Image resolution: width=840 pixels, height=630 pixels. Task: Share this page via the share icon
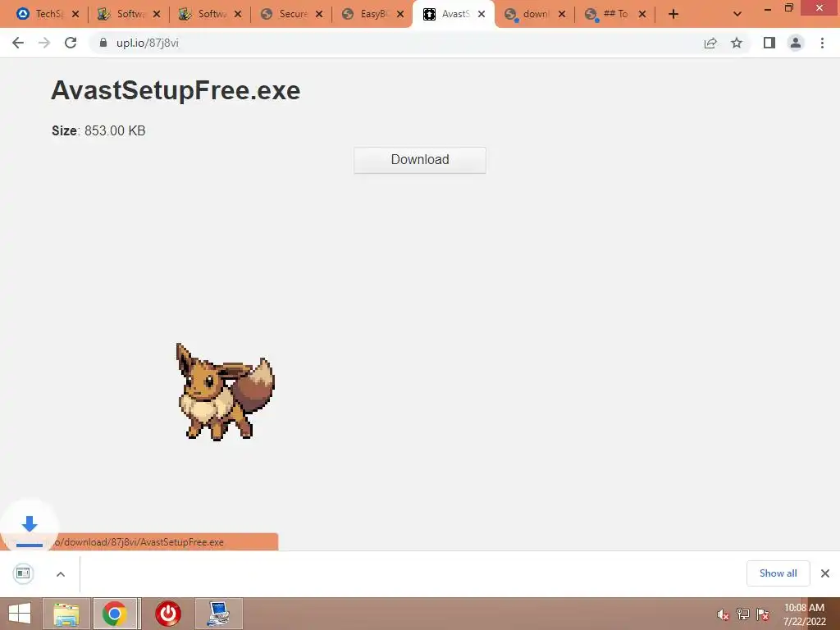tap(710, 43)
